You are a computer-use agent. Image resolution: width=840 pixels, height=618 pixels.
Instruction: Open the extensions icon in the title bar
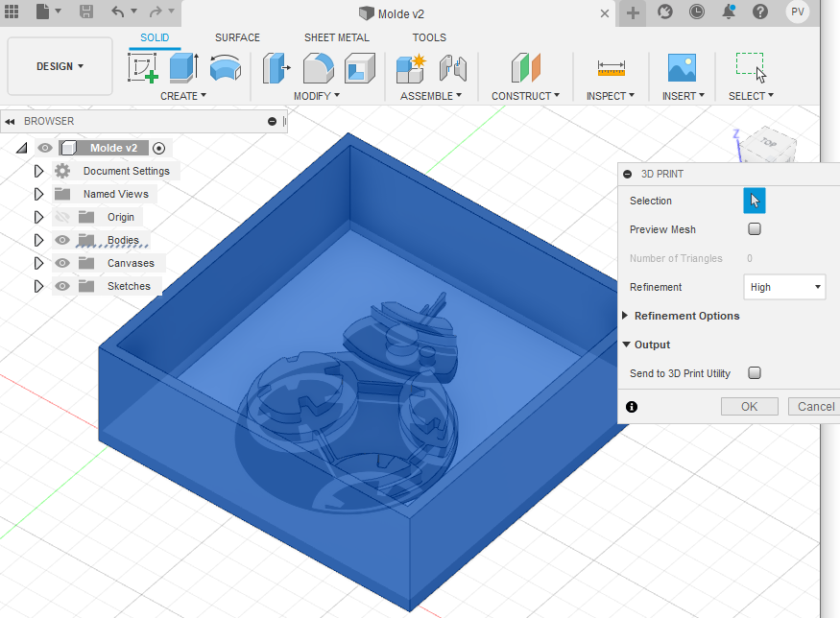[665, 12]
